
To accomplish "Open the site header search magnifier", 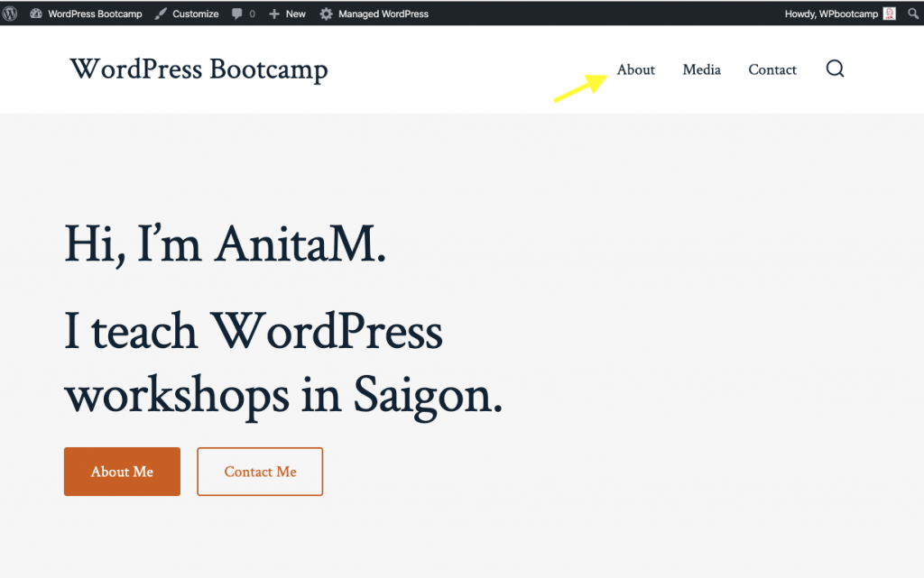I will tap(835, 69).
